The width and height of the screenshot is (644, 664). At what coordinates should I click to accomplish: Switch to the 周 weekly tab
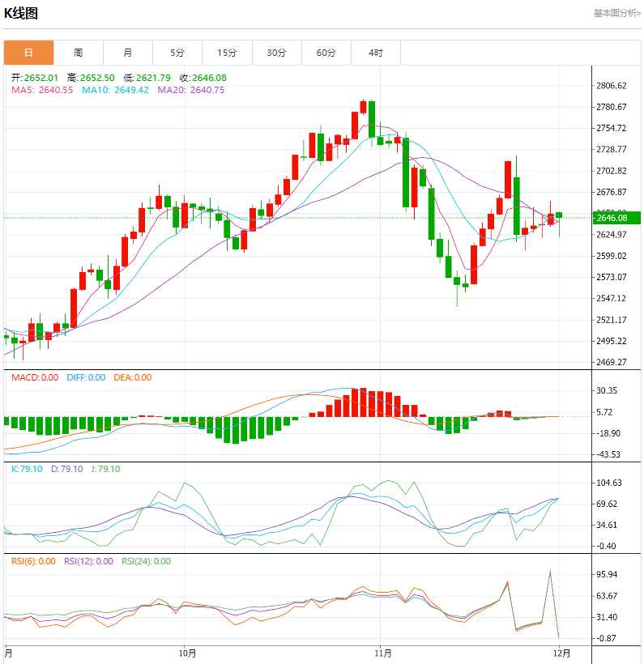(78, 53)
